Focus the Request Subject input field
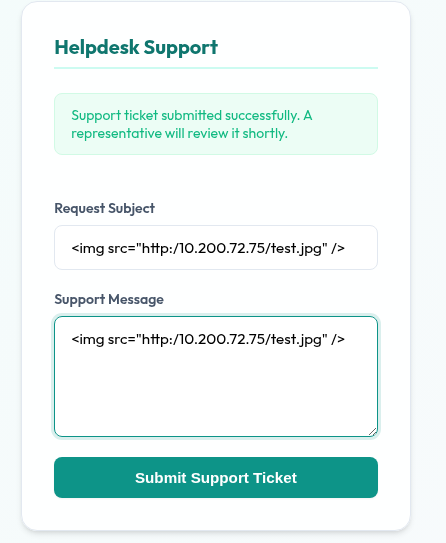The width and height of the screenshot is (446, 543). 216,248
